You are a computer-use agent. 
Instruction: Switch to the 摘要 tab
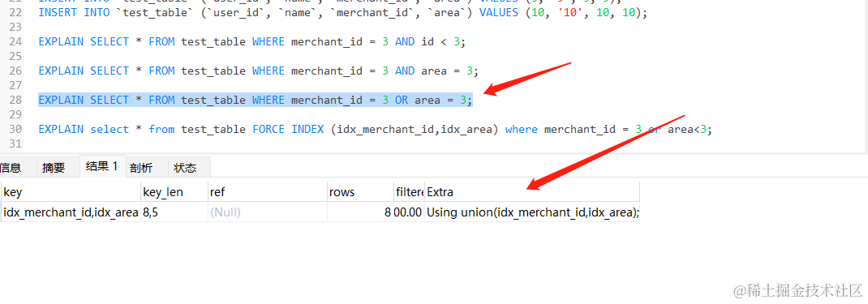(54, 168)
